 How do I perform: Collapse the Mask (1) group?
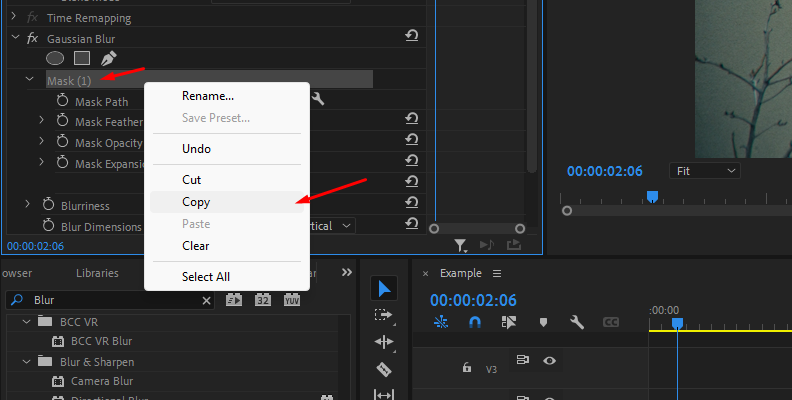click(29, 79)
